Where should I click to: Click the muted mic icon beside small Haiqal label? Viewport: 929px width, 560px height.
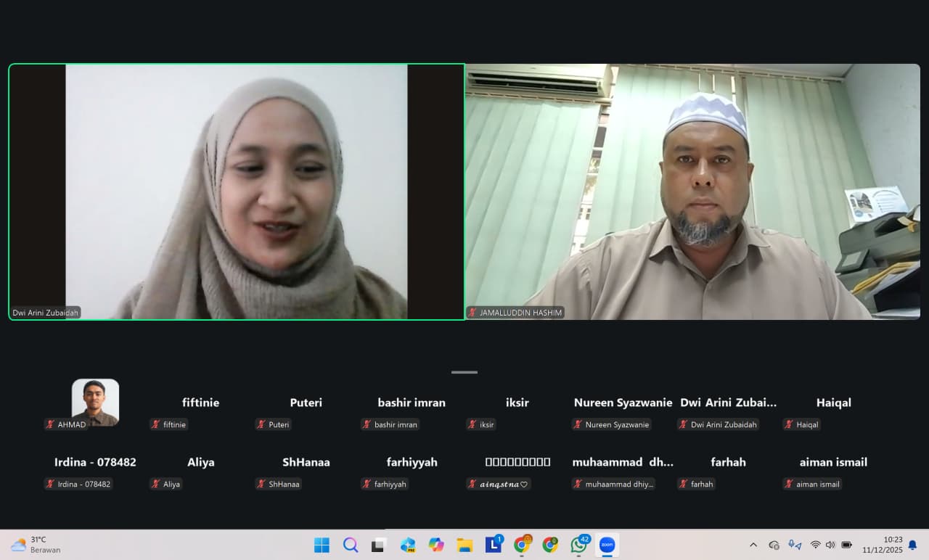[789, 424]
